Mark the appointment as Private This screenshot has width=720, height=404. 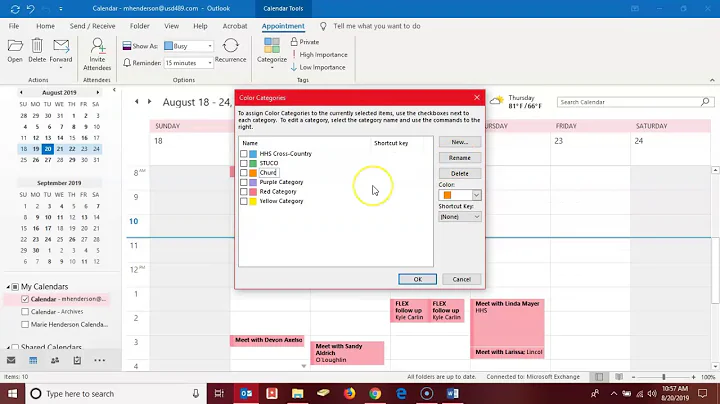tap(305, 42)
